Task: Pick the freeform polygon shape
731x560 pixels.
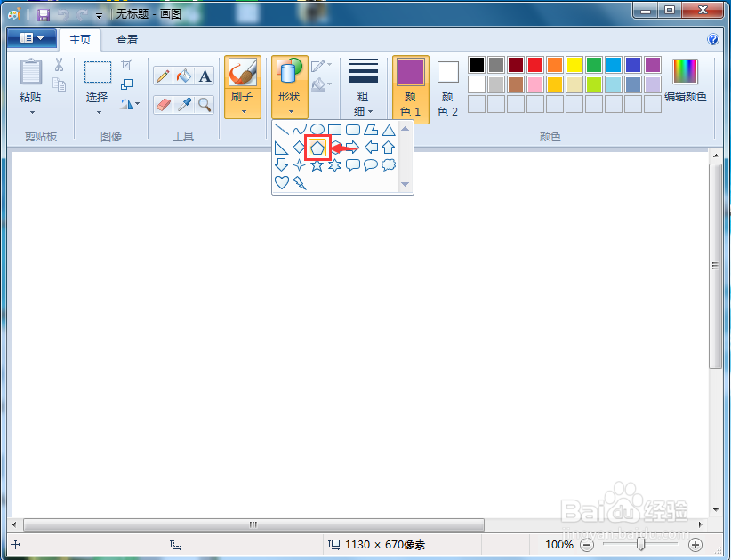Action: click(371, 130)
